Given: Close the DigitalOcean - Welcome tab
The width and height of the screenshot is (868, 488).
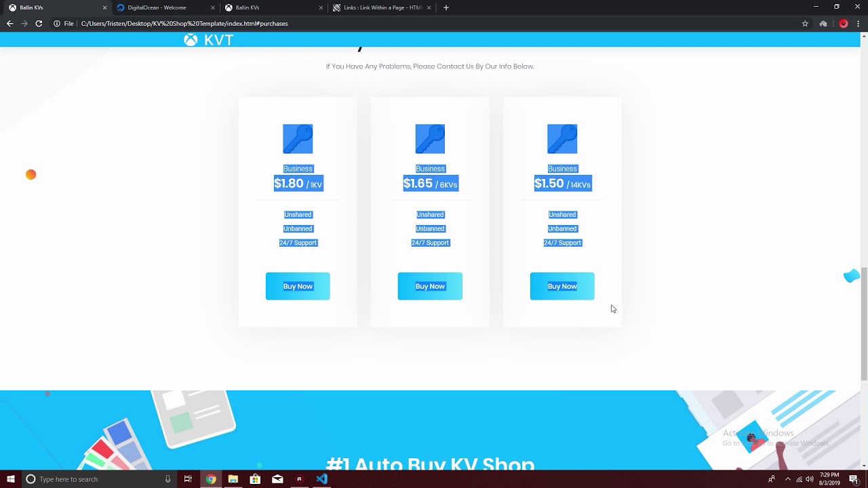Looking at the screenshot, I should click(213, 7).
